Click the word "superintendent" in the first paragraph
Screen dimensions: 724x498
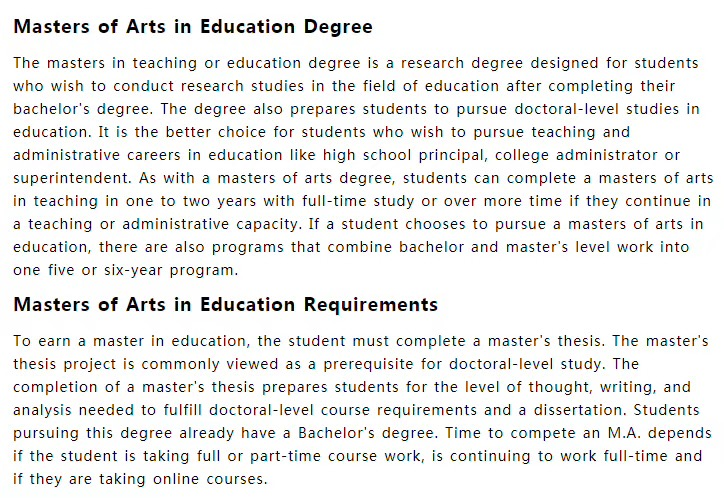click(68, 177)
